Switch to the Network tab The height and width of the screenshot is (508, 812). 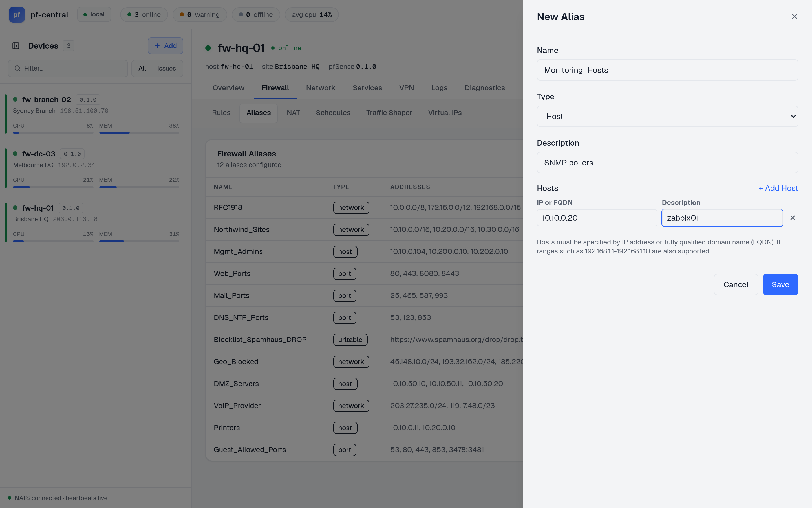321,88
